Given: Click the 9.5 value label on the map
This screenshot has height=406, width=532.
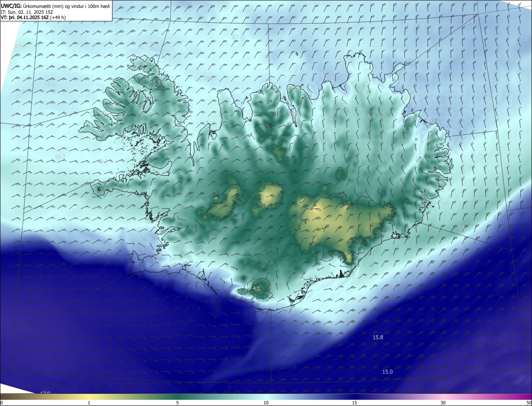Looking at the screenshot, I should click(18, 46).
